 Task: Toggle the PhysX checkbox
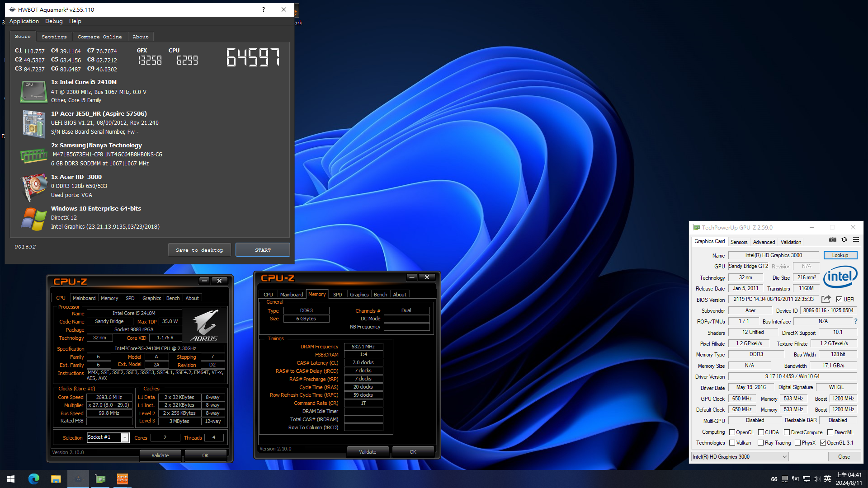[x=797, y=443]
